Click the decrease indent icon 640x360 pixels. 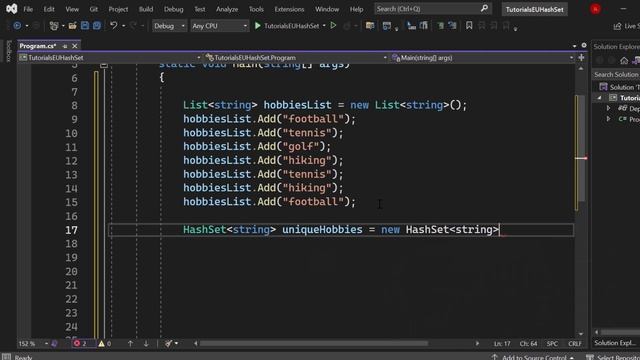tap(411, 26)
